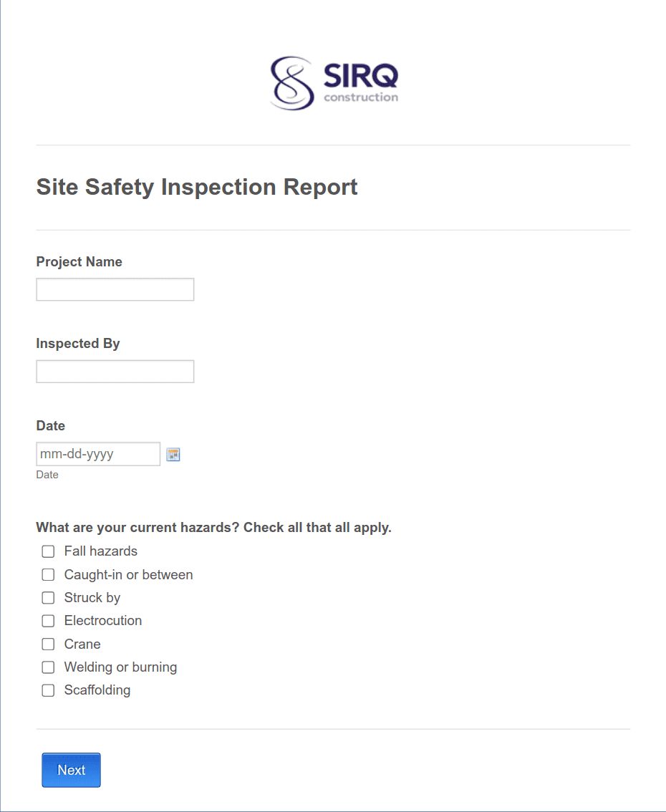Click the Site Safety Inspection Report heading

pyautogui.click(x=197, y=187)
